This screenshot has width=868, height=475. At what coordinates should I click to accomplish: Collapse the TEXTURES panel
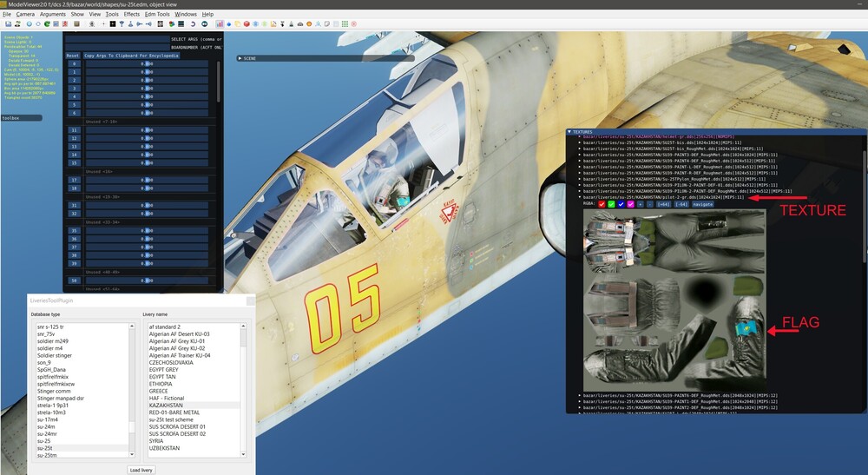click(x=570, y=133)
